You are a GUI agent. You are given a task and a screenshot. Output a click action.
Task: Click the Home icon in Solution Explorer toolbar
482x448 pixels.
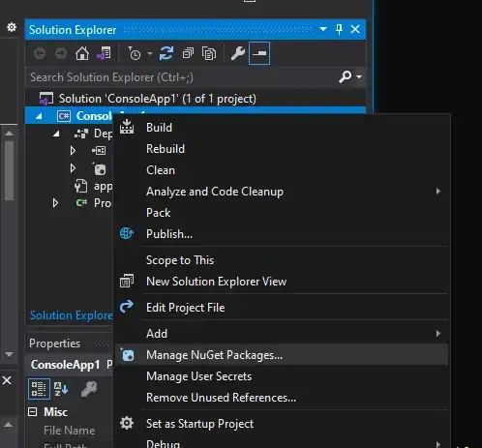82,53
